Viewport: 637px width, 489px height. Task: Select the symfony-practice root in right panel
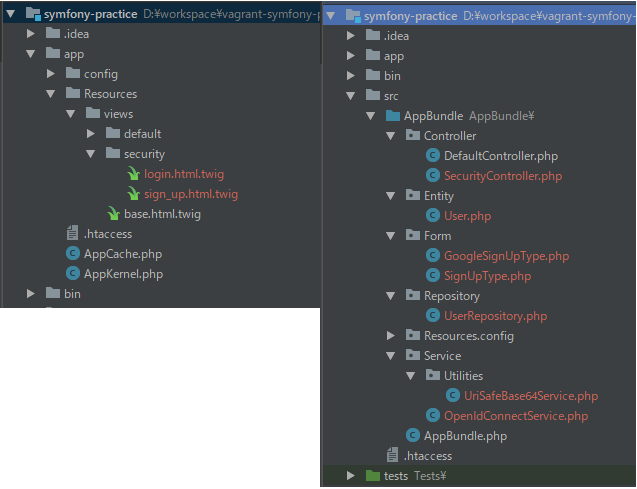tap(479, 16)
